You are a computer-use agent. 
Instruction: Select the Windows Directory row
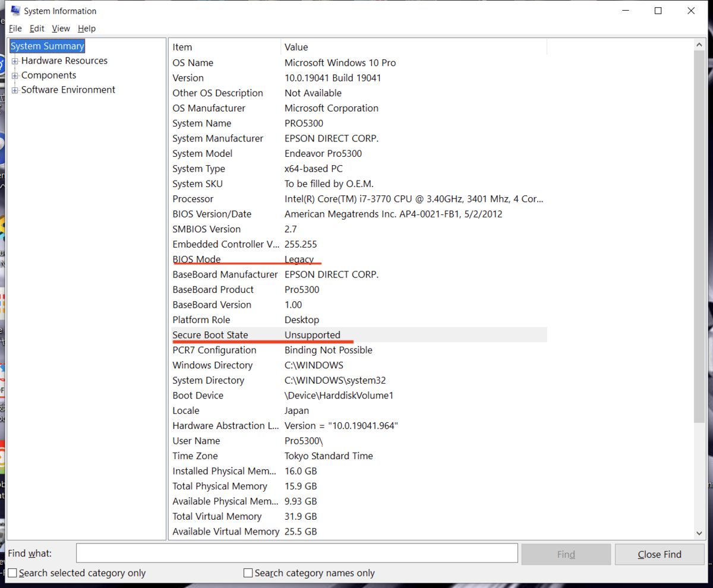coord(359,365)
